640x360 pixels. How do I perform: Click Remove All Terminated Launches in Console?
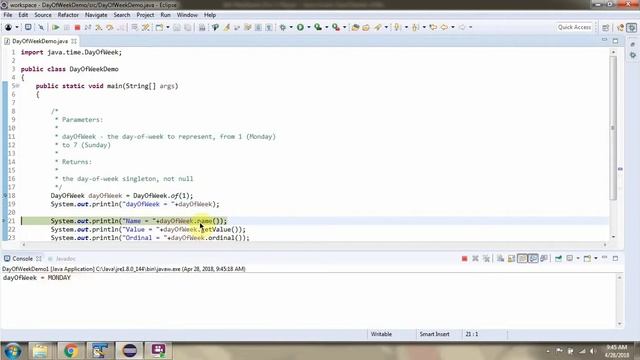point(486,258)
